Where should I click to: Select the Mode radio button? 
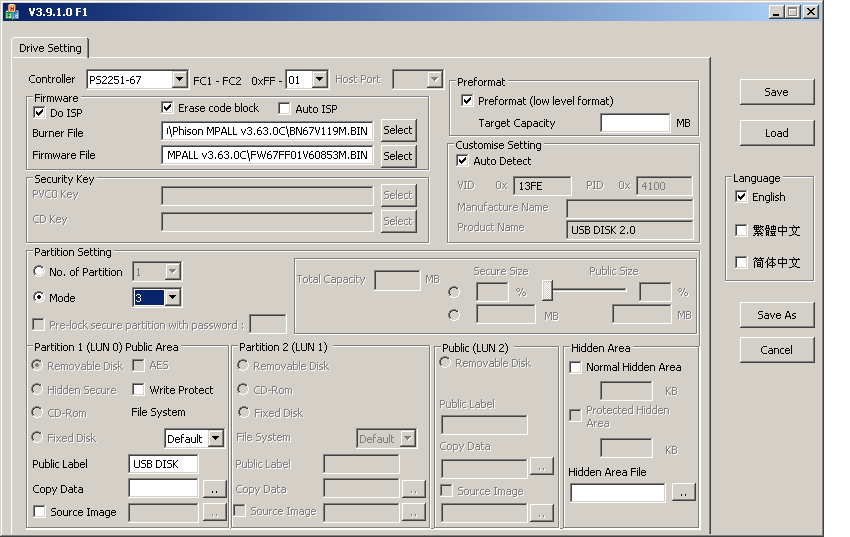(38, 297)
